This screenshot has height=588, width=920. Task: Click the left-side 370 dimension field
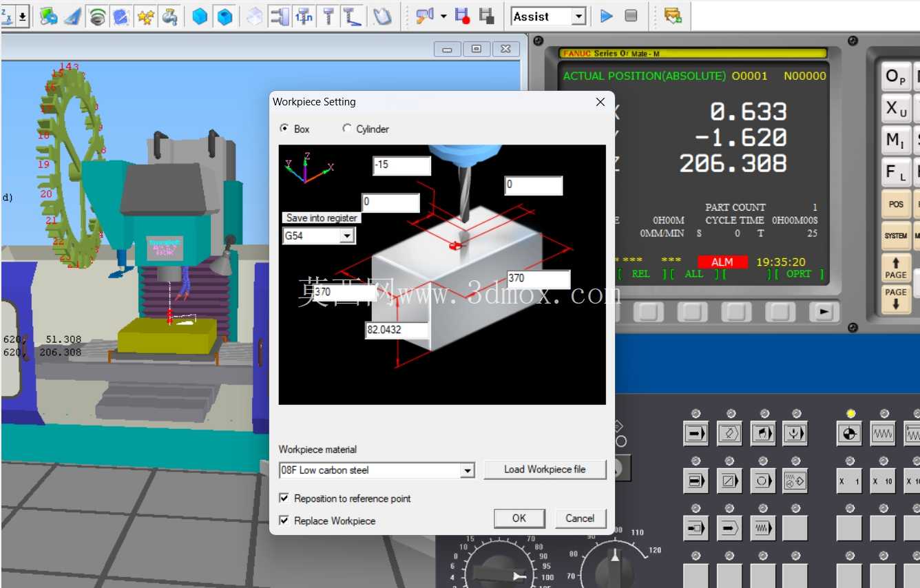[x=343, y=292]
